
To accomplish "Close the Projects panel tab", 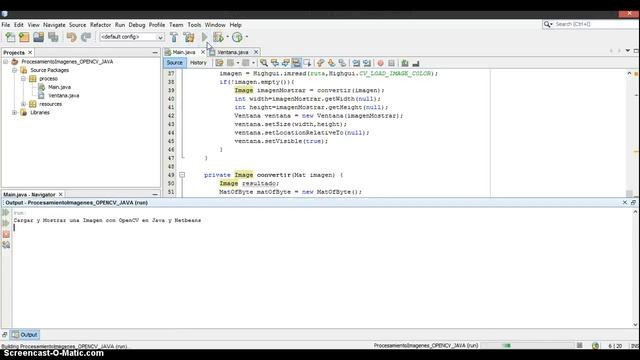I will click(30, 53).
